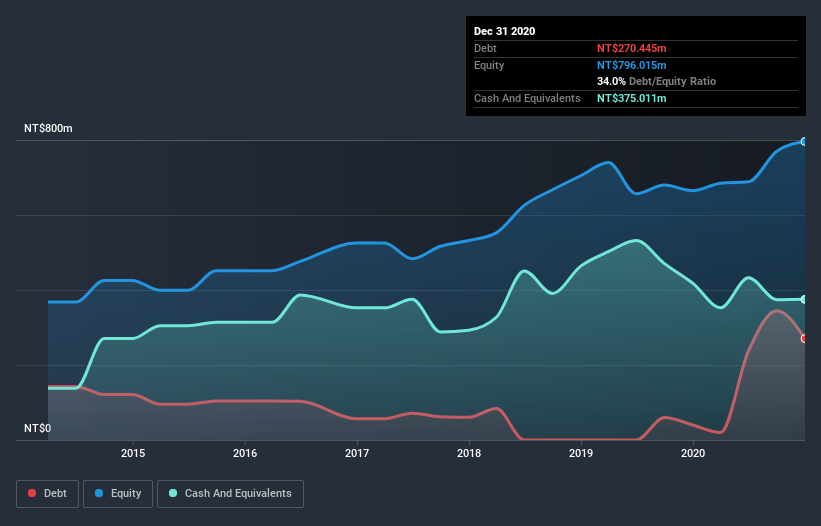Screen dimensions: 821x526
Task: Click the 34.0% Debt/Equity Ratio text
Action: (x=656, y=81)
